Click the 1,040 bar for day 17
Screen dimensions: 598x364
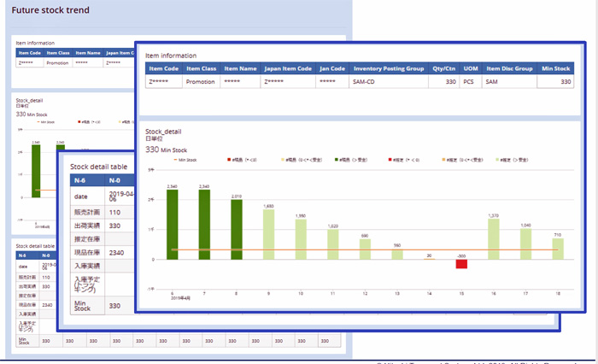click(526, 244)
